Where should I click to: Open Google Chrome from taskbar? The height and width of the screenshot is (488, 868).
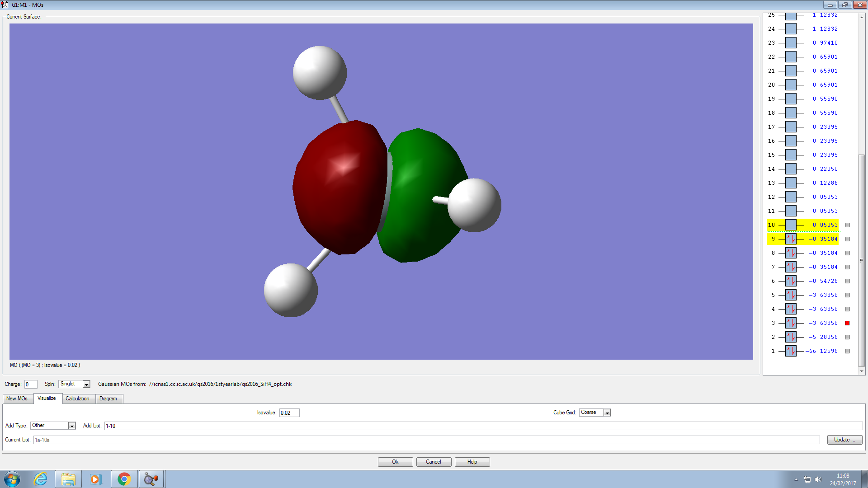pos(124,479)
